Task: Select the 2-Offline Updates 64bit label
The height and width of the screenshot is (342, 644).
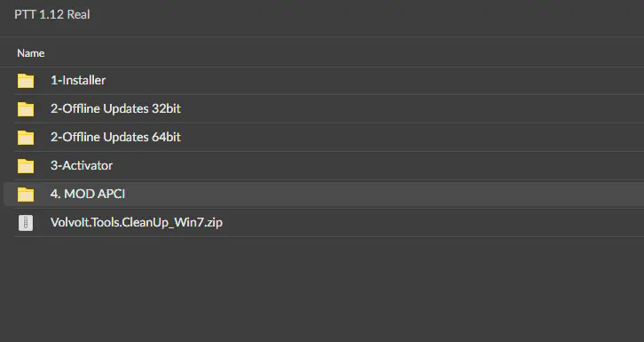Action: pyautogui.click(x=115, y=137)
